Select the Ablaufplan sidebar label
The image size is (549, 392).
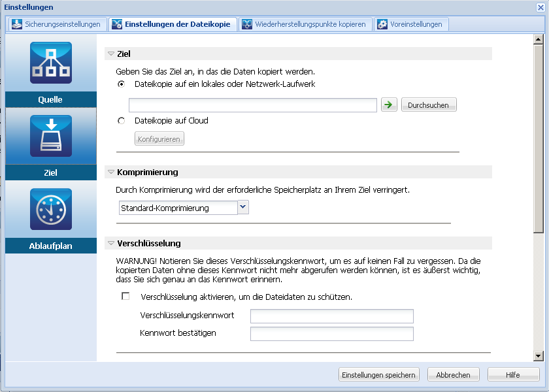tap(51, 246)
